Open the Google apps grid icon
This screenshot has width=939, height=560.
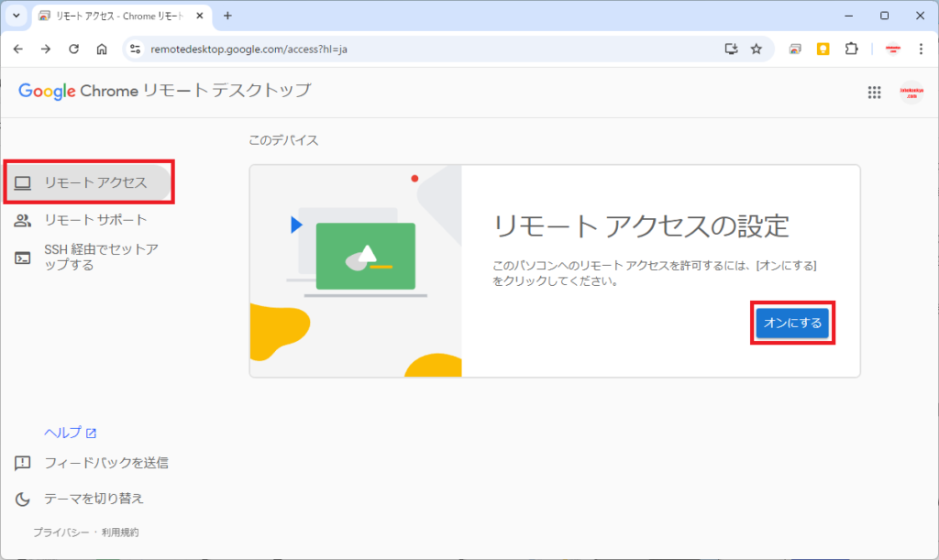click(x=874, y=93)
